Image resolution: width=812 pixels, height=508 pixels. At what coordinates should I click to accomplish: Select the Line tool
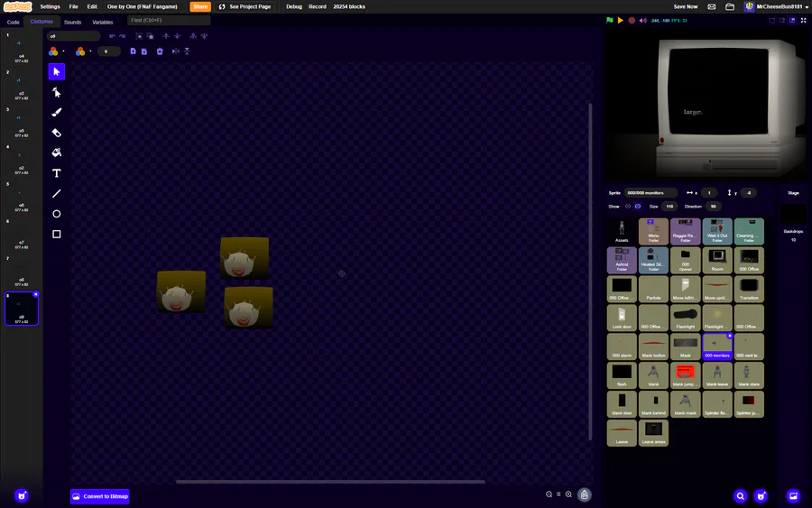[57, 193]
